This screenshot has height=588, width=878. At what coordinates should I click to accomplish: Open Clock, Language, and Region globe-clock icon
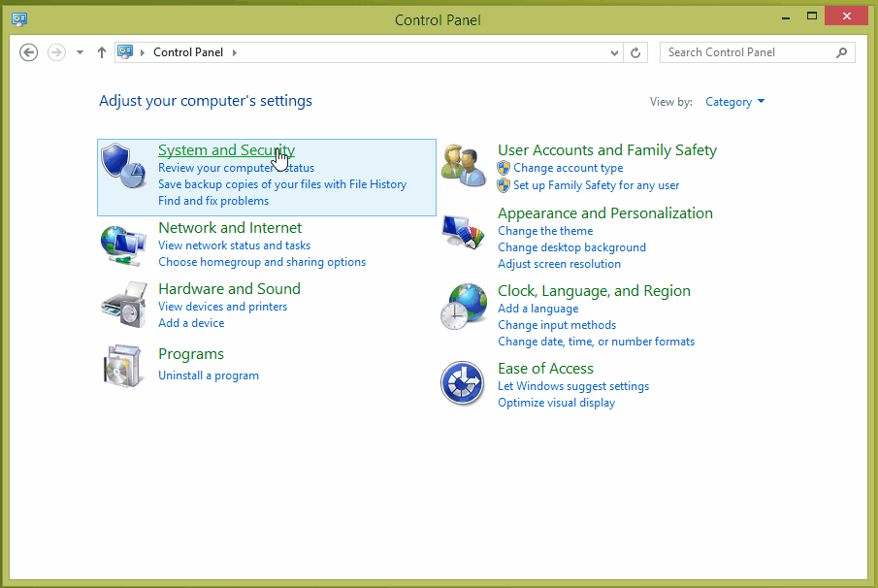pos(463,307)
